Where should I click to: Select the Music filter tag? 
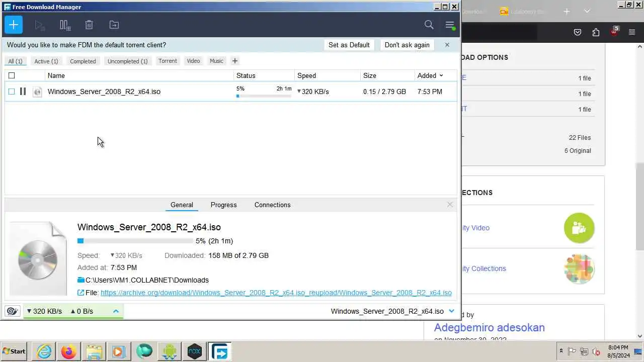click(x=216, y=61)
